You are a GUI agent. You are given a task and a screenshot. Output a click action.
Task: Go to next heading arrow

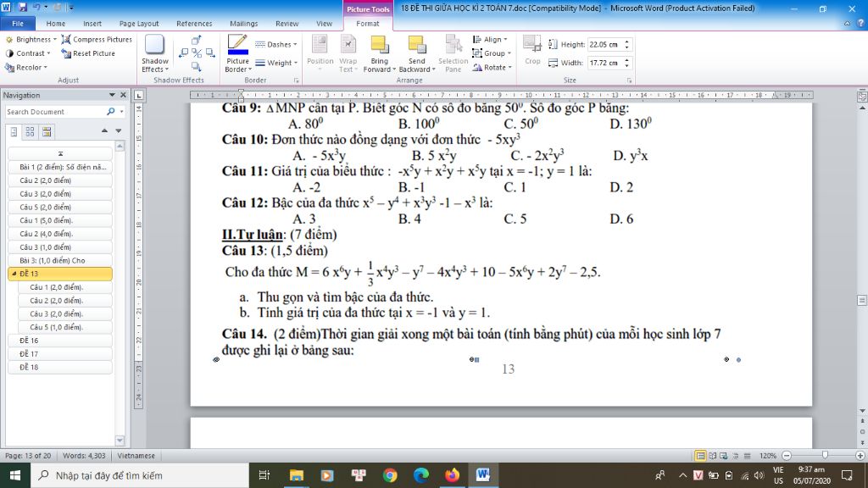click(119, 130)
